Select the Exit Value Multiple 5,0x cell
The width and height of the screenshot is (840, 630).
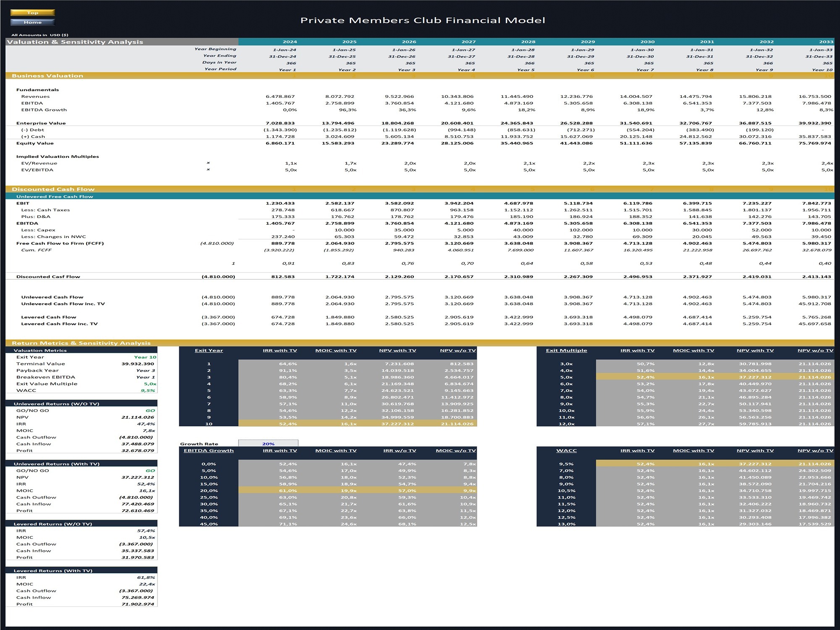pyautogui.click(x=150, y=384)
